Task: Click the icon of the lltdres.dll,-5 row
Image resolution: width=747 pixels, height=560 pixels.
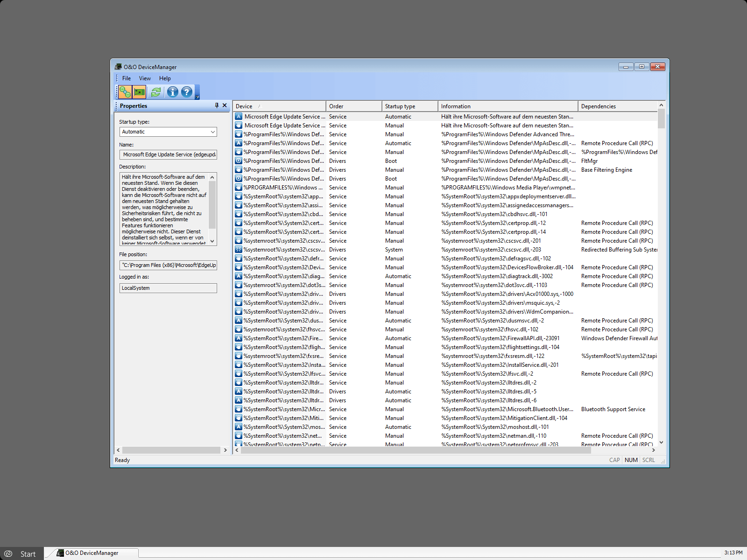Action: point(239,392)
